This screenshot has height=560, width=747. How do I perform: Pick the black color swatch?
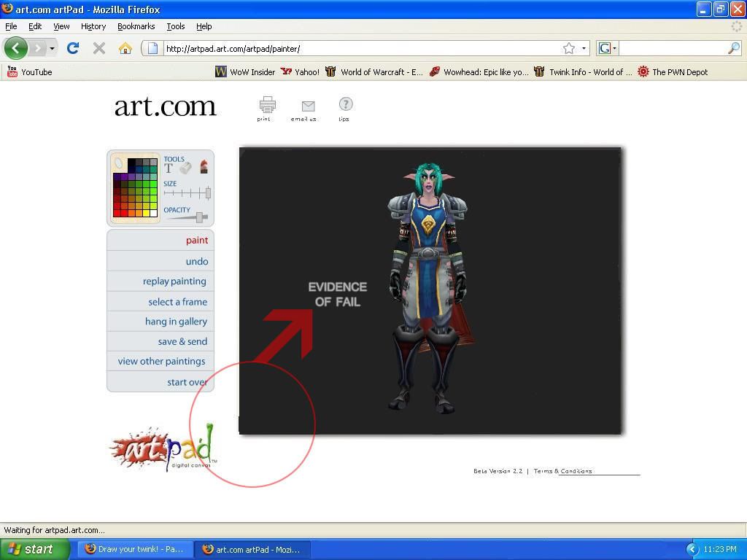[131, 162]
